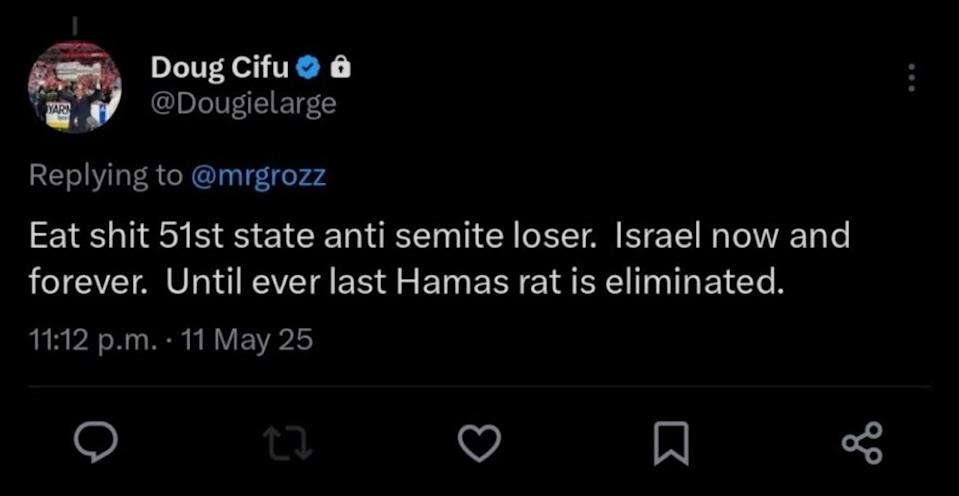Screen dimensions: 959x496
Task: Like the tweet with the heart icon
Action: (479, 441)
